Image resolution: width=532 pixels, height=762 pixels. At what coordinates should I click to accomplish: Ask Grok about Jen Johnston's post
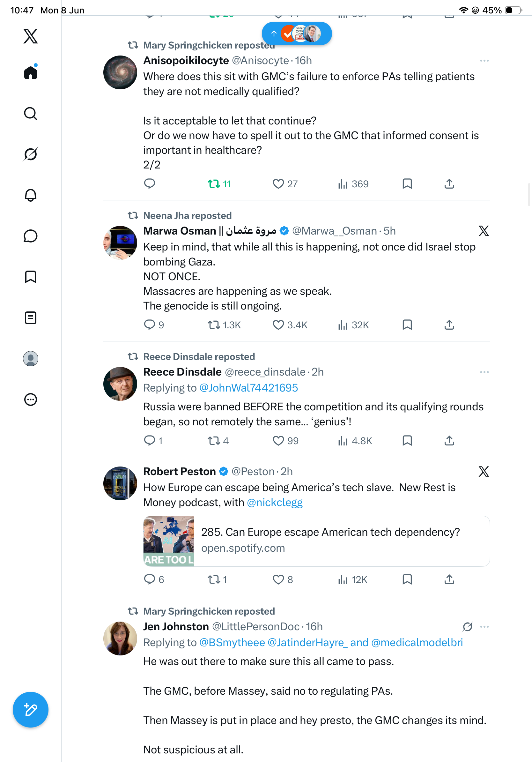tap(468, 627)
